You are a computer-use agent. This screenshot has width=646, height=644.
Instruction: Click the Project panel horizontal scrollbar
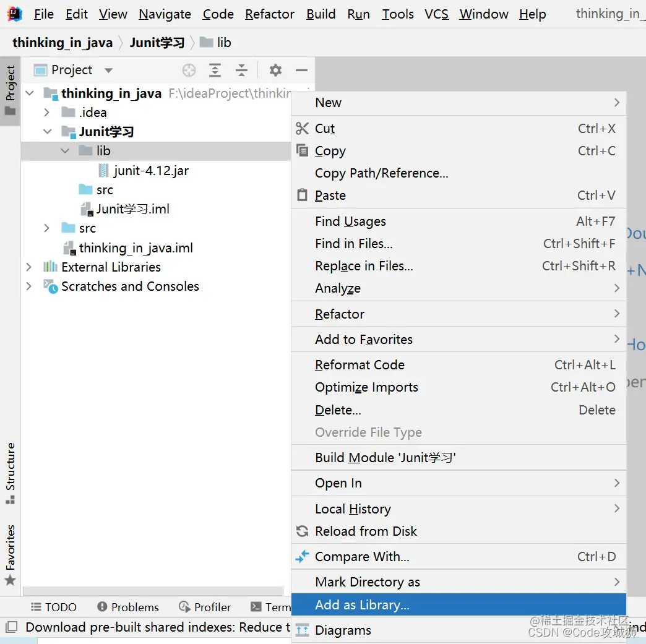click(x=153, y=591)
